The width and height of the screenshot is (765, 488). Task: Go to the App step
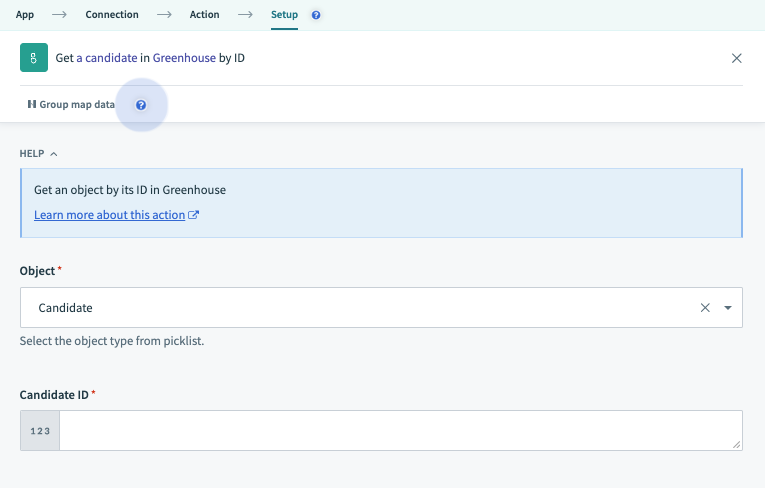point(25,15)
